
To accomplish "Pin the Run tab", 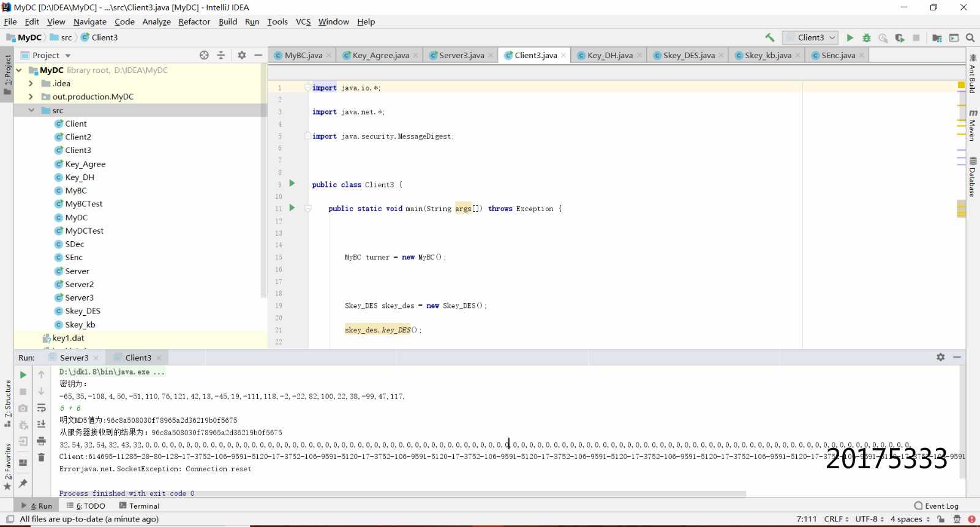I will pyautogui.click(x=23, y=484).
